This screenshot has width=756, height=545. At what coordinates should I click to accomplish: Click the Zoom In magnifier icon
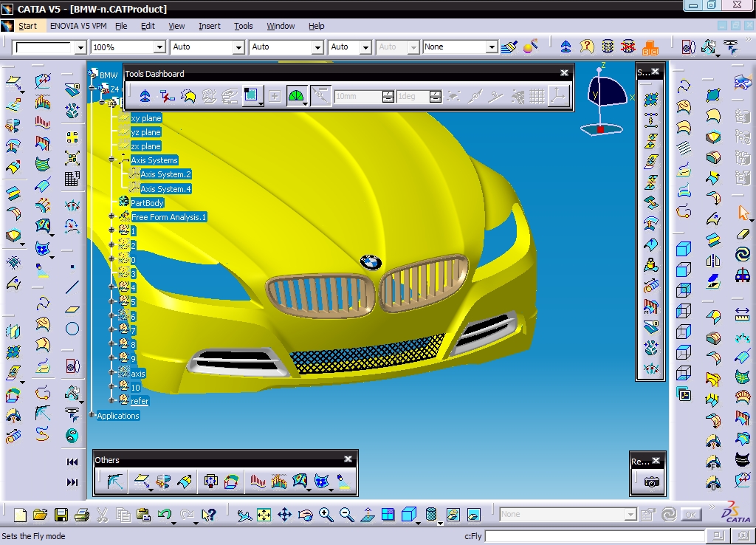[x=326, y=515]
